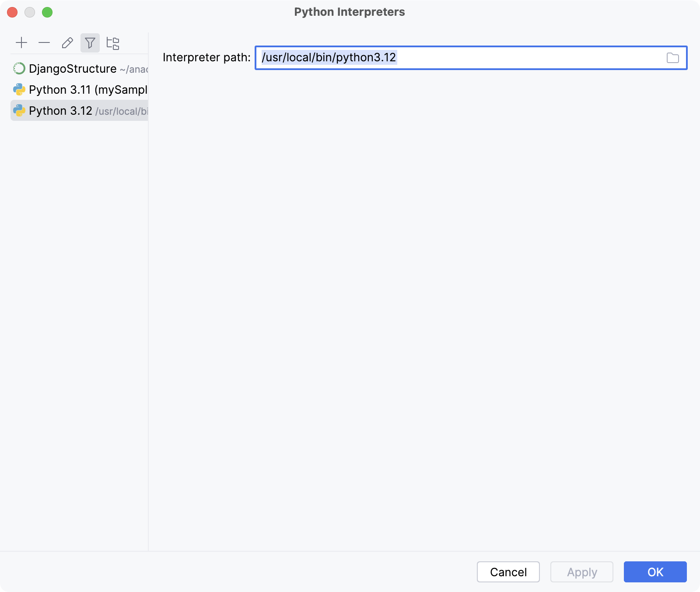This screenshot has height=592, width=700.
Task: Toggle off the filter funnel in the toolbar
Action: click(x=90, y=42)
